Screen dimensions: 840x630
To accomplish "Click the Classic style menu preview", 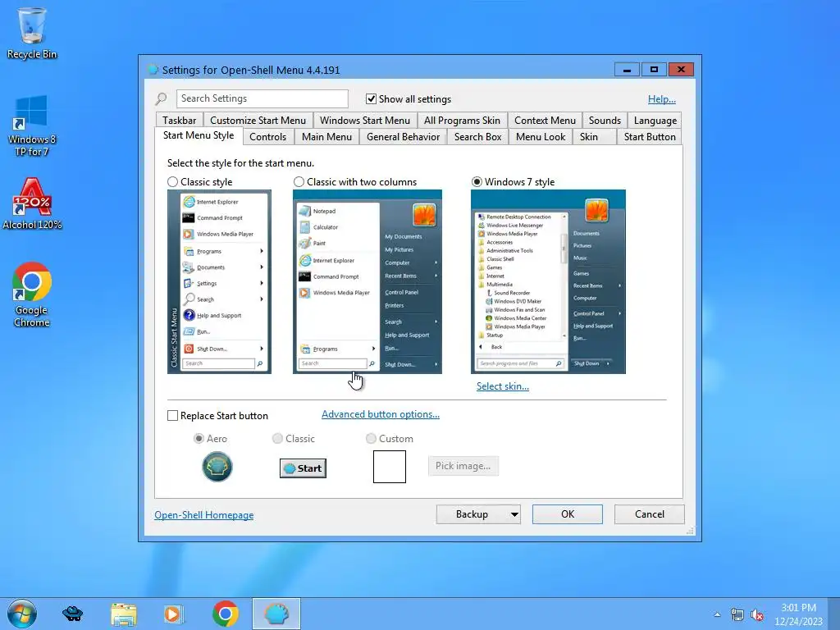I will 219,282.
